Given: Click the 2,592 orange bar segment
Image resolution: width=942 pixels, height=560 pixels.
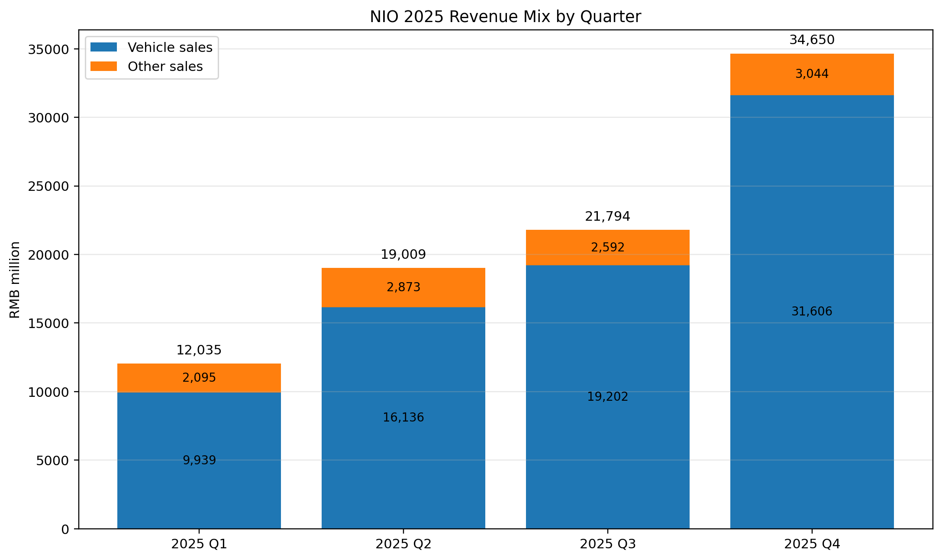Looking at the screenshot, I should click(x=607, y=248).
